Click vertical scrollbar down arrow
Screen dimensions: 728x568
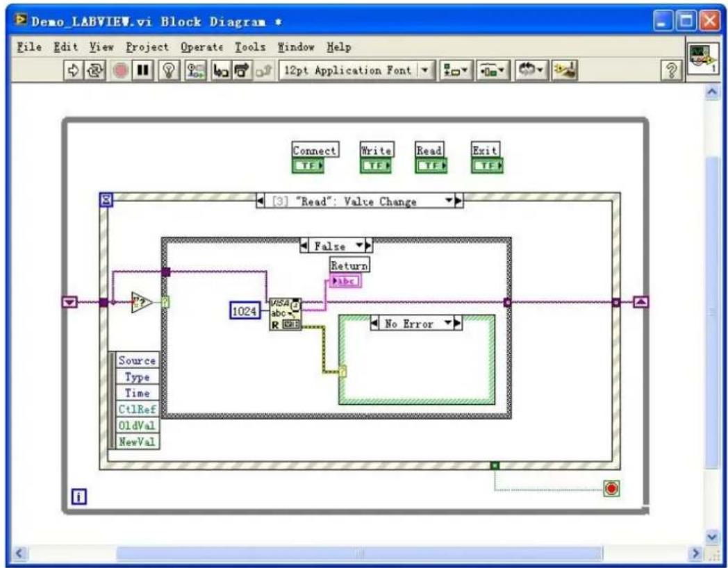pos(712,537)
